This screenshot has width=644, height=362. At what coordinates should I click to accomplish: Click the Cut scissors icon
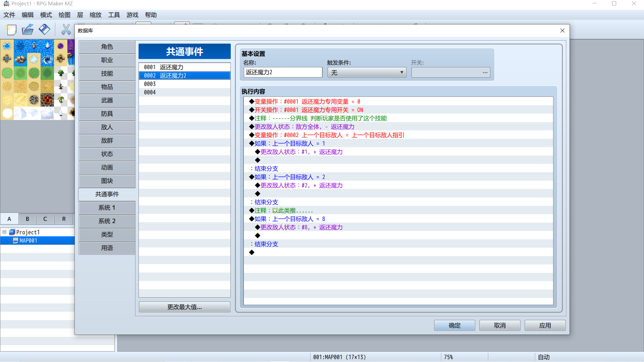(x=66, y=30)
